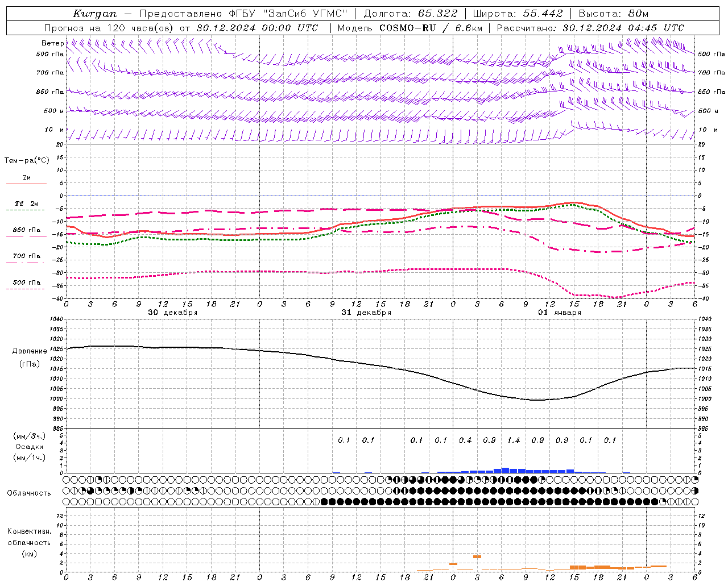
Task: Click the 'Облачность' cloud cover label
Action: 29,493
